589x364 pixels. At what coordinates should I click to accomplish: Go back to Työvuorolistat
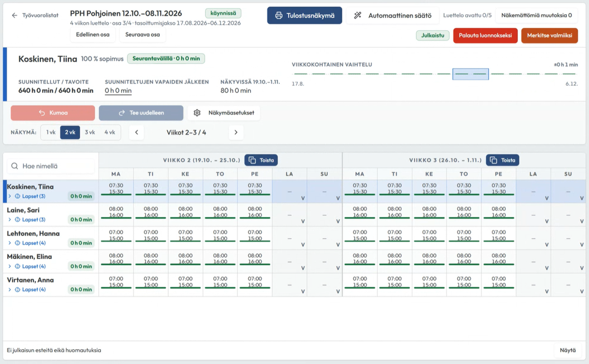[x=35, y=15]
